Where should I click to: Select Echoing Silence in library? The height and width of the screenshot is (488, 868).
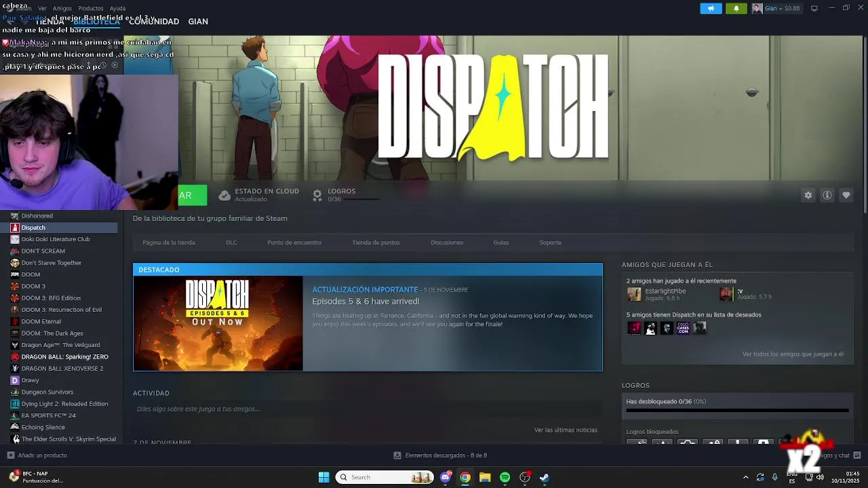[x=43, y=427]
